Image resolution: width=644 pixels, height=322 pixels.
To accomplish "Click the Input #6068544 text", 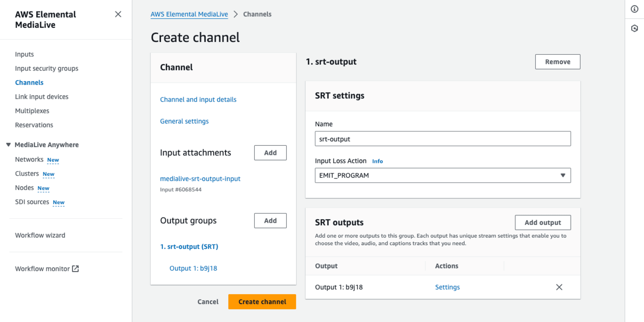I will pos(181,190).
